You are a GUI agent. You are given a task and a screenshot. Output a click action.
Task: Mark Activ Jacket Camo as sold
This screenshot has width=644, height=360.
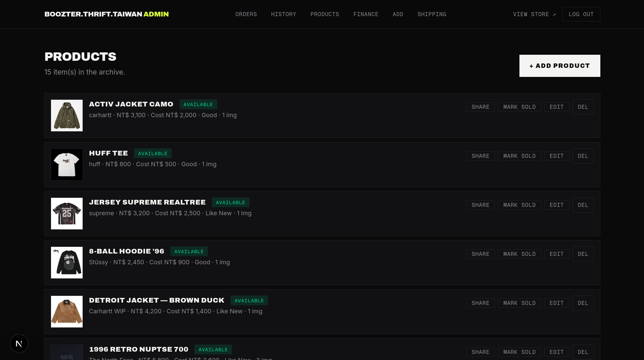click(x=519, y=107)
